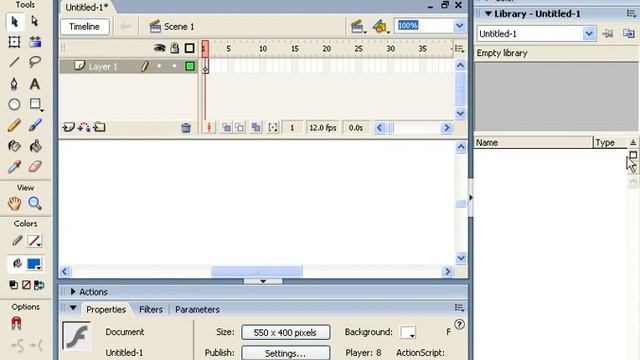Select the Gradient Transform tool
Viewport: 640px width, 360px height.
(x=35, y=42)
